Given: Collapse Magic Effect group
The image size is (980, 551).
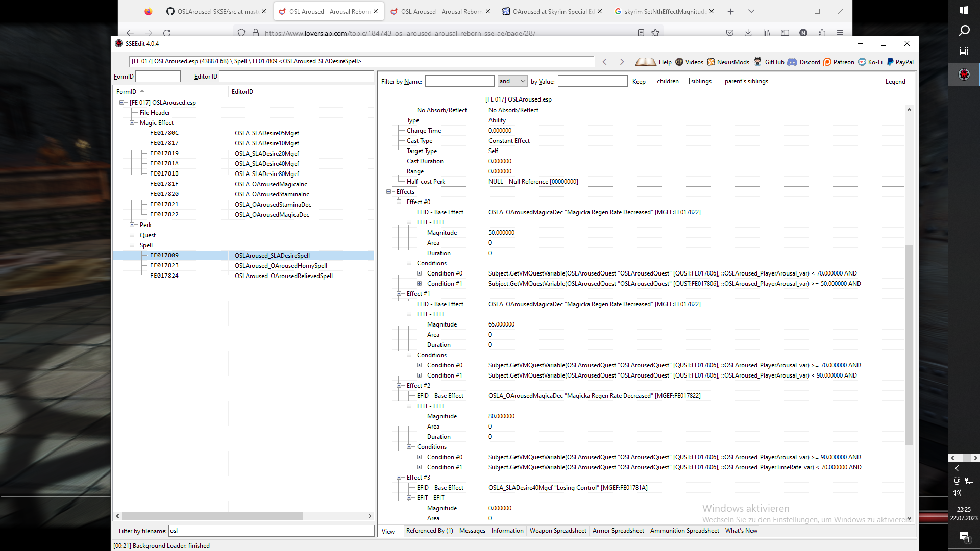Looking at the screenshot, I should [x=132, y=123].
